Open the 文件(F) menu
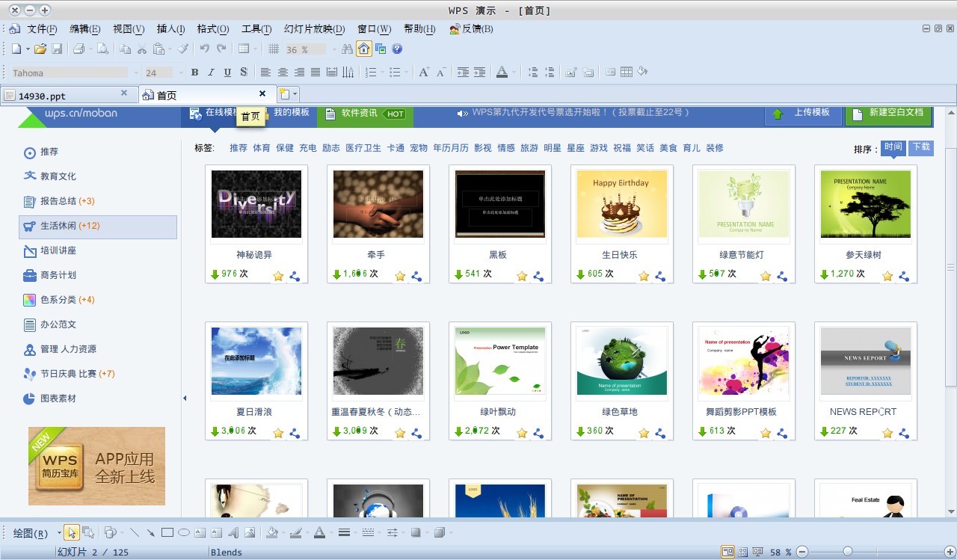 pos(42,29)
